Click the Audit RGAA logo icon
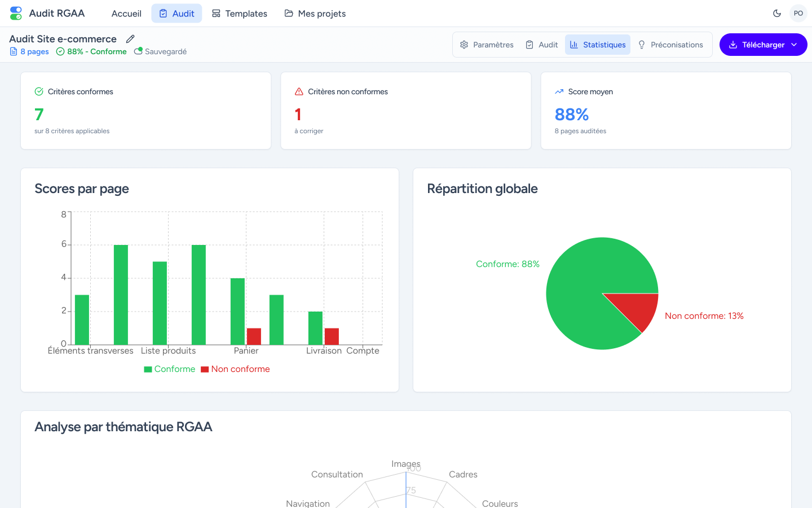 click(x=16, y=14)
